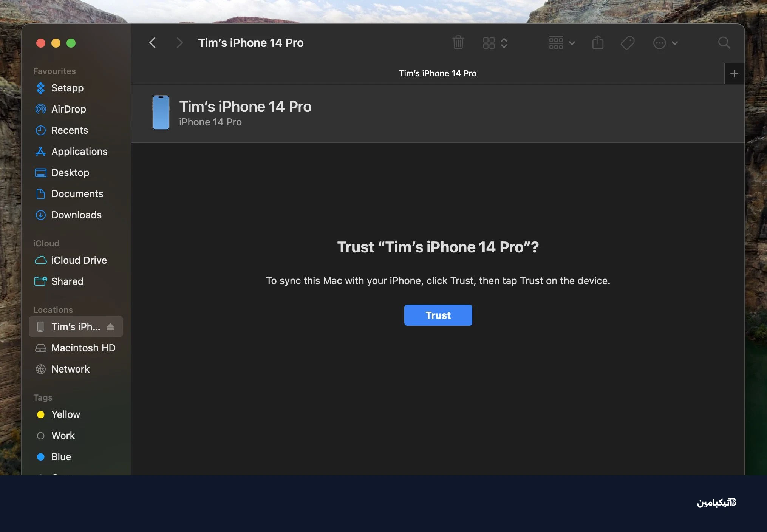
Task: Open the Share toolbar icon
Action: coord(598,42)
